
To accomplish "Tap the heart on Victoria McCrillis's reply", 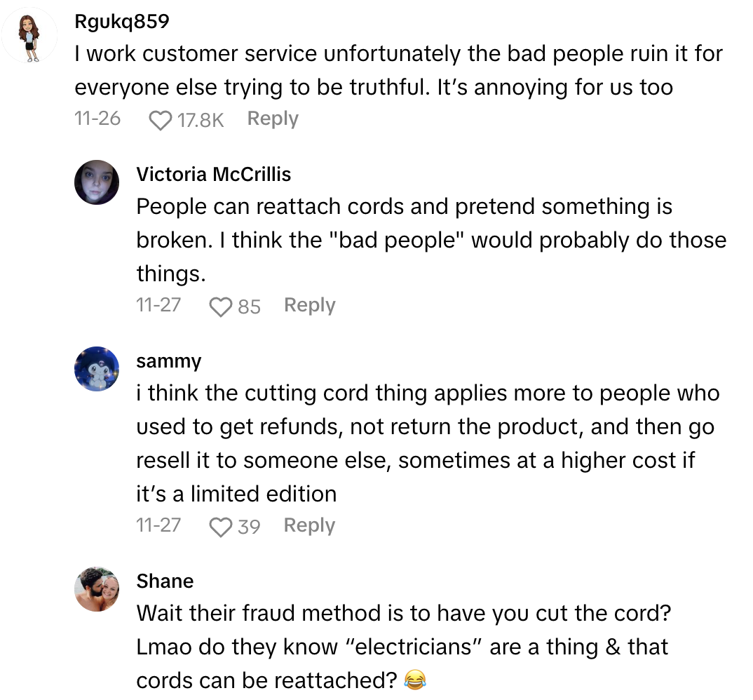I will point(222,307).
